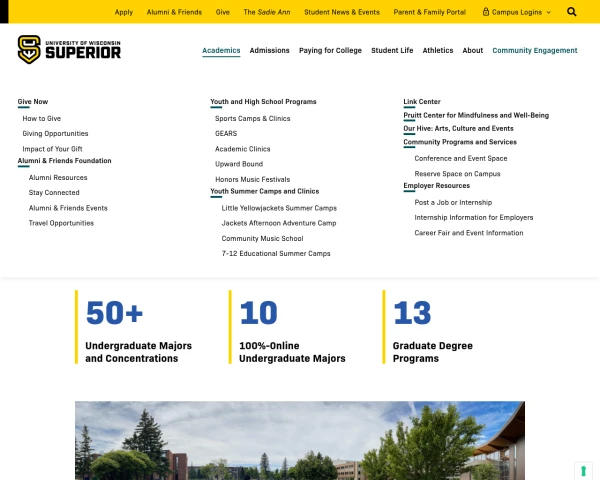Open Post a Job or Internship

453,202
